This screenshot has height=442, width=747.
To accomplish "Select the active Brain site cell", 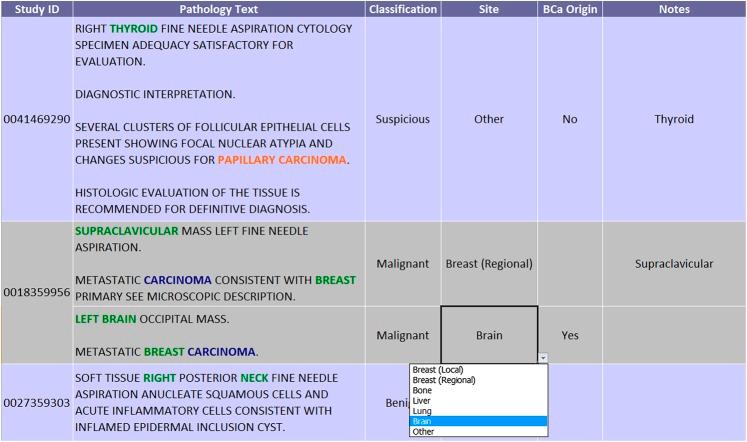I will [489, 335].
